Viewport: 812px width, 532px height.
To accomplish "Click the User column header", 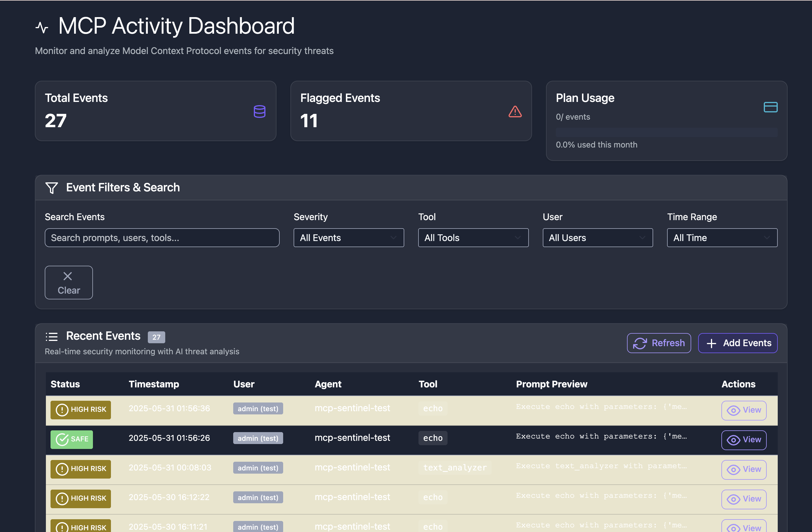I will tap(244, 384).
